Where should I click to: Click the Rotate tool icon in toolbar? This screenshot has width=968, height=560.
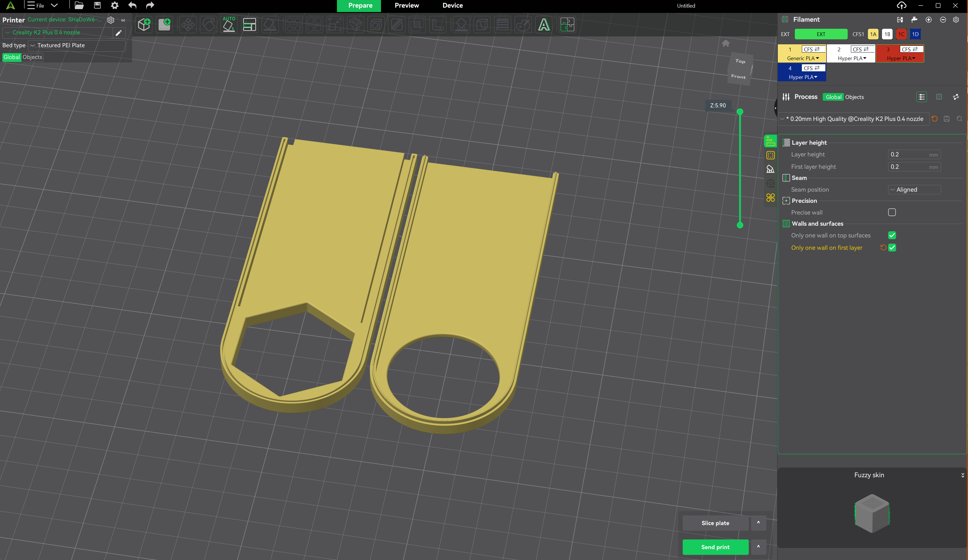(209, 25)
